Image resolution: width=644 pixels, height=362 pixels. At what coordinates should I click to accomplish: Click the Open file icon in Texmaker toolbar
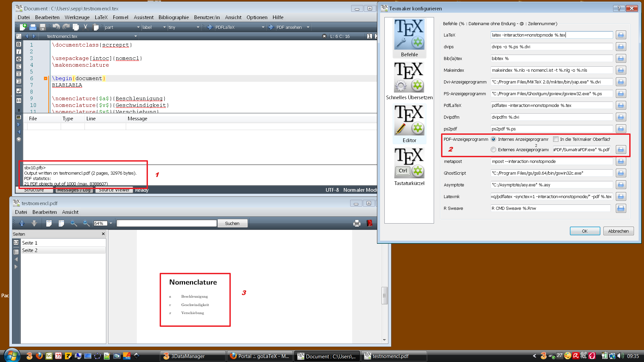pyautogui.click(x=33, y=27)
